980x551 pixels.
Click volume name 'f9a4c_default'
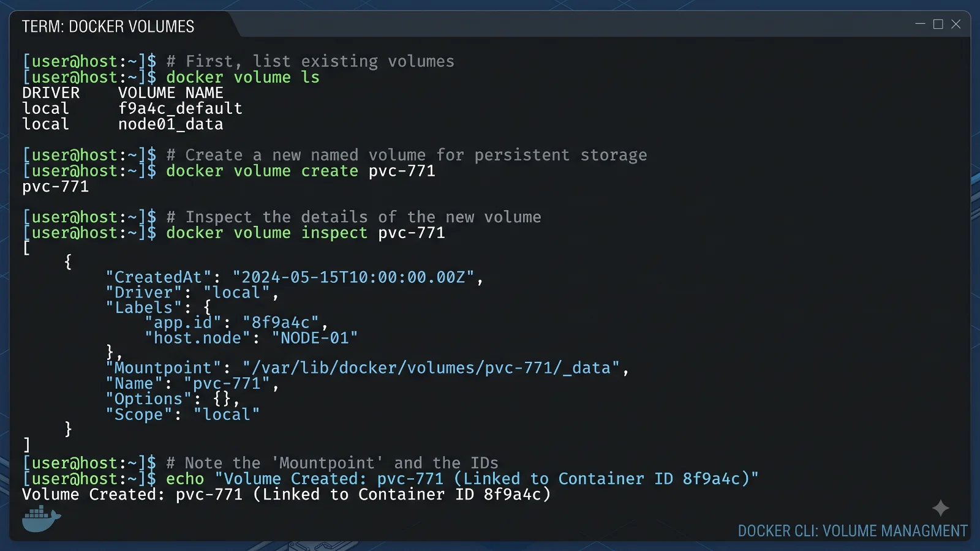[180, 108]
